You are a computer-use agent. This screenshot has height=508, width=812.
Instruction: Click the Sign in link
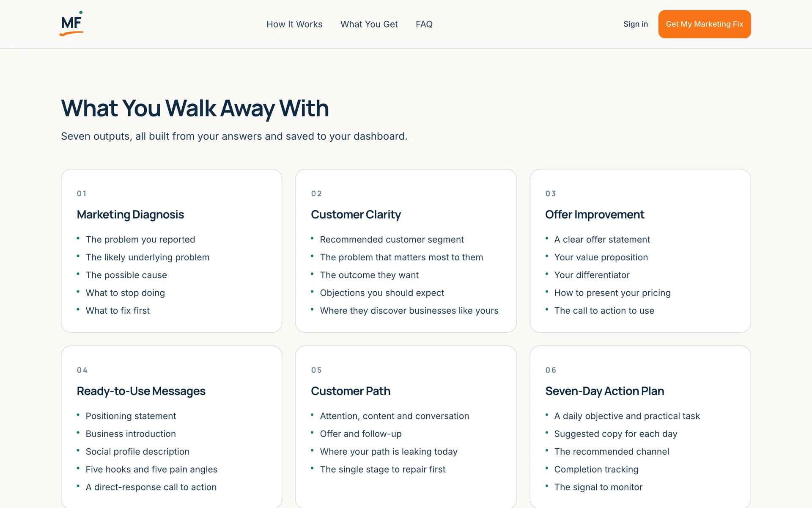point(636,24)
